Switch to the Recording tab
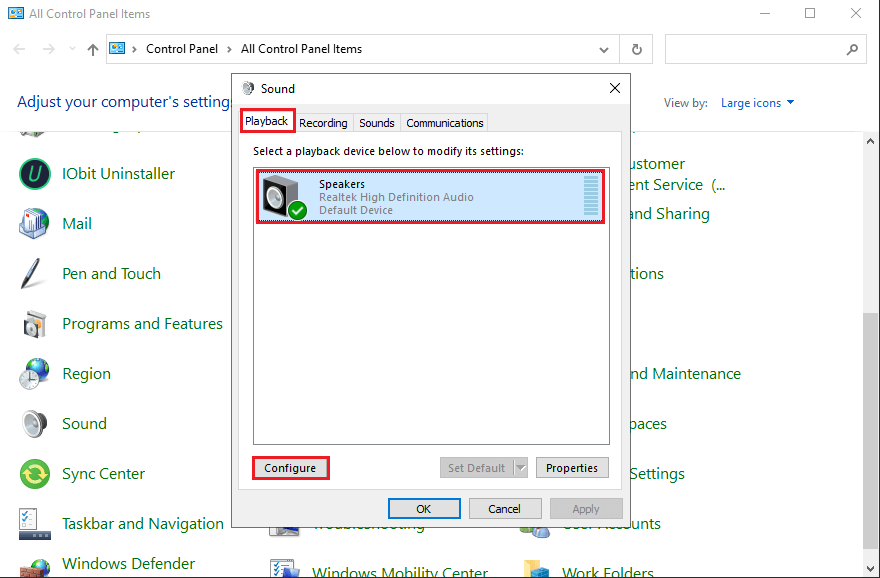Viewport: 880px width, 578px height. point(323,123)
